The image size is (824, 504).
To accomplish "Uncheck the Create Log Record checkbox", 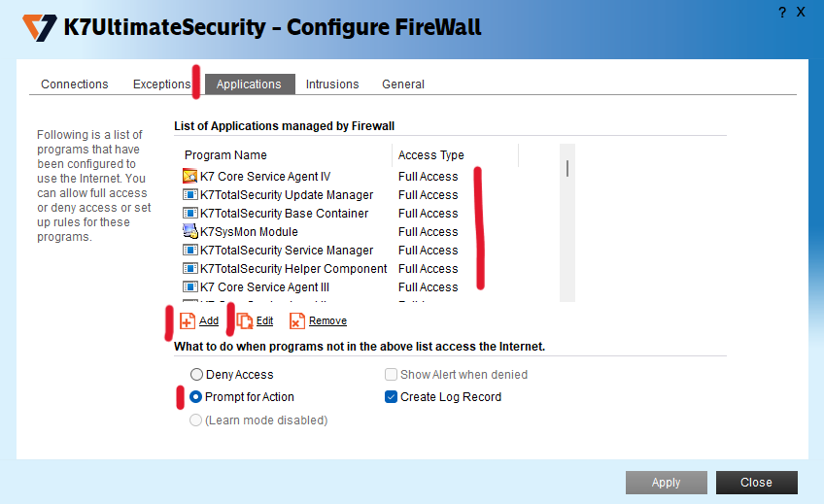I will [392, 397].
